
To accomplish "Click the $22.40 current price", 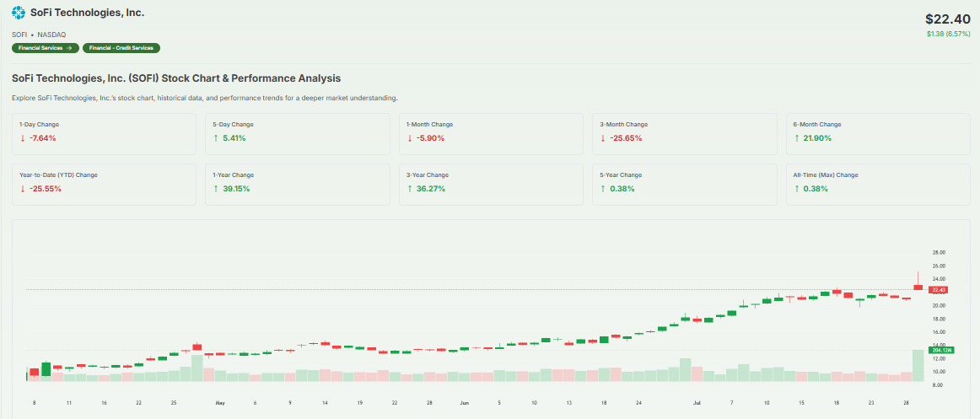I will coord(947,19).
